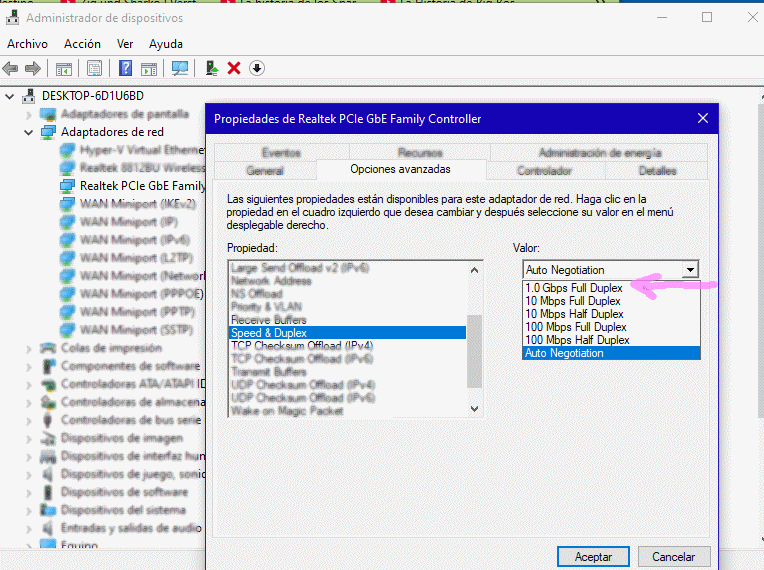Switch to the Eventos tab
This screenshot has width=764, height=570.
click(281, 152)
